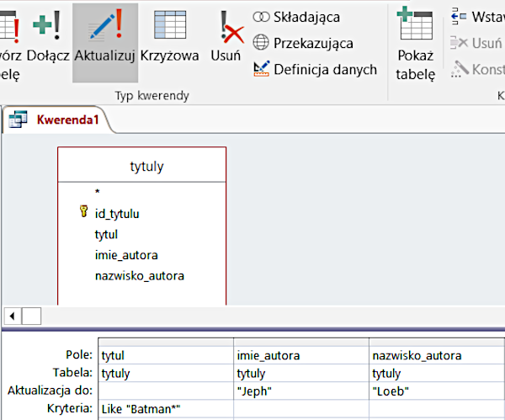Click the left arrow of horizontal scrollbar
The image size is (505, 420).
click(12, 316)
